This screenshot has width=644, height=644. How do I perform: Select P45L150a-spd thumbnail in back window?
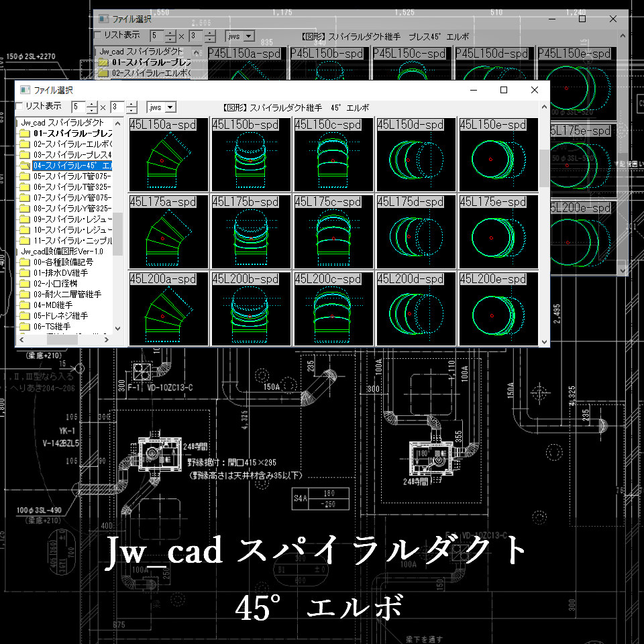(247, 63)
